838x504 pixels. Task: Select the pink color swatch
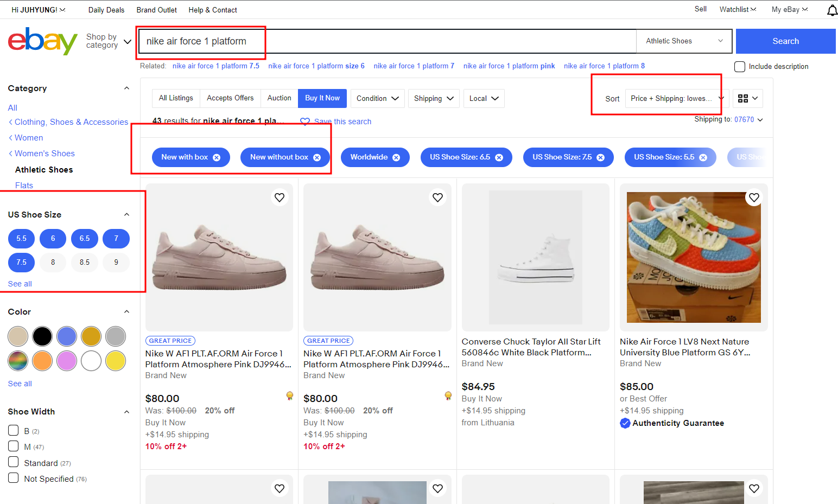[67, 361]
